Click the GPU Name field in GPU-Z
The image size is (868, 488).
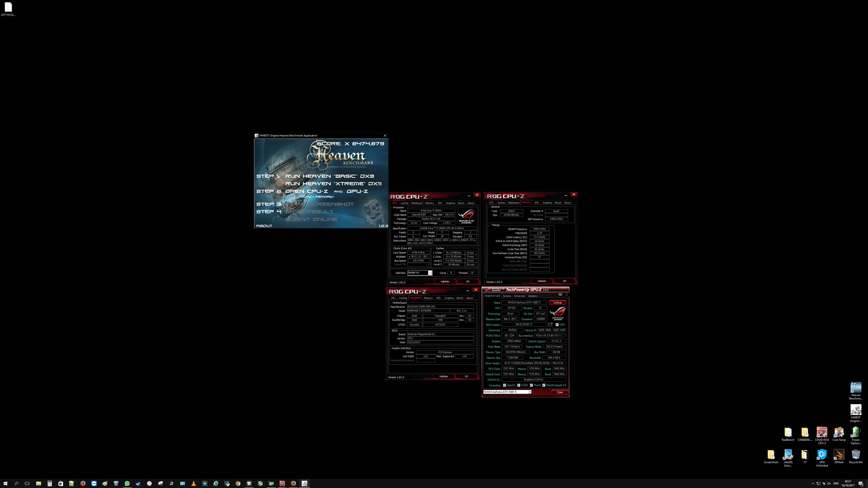524,303
